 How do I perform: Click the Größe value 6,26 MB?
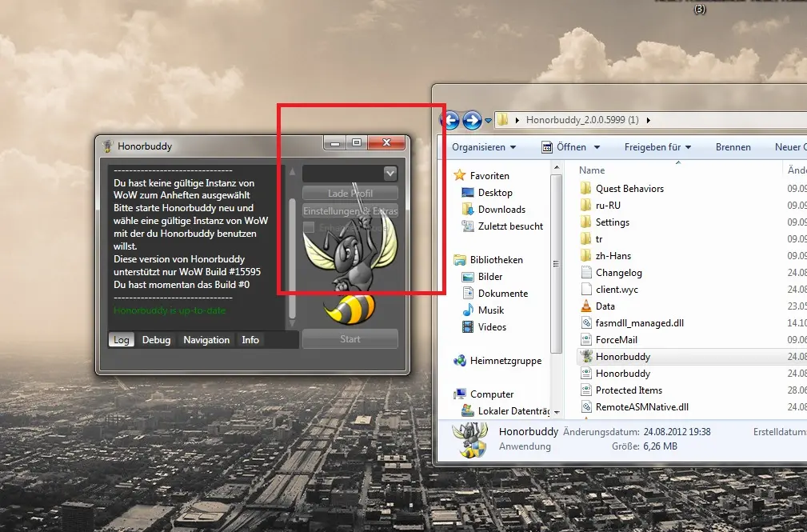661,446
